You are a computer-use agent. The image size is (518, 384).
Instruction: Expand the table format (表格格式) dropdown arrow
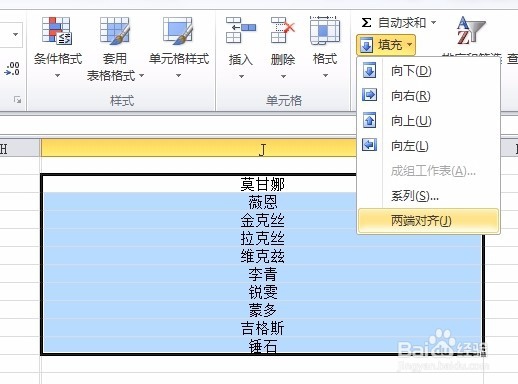coord(141,76)
